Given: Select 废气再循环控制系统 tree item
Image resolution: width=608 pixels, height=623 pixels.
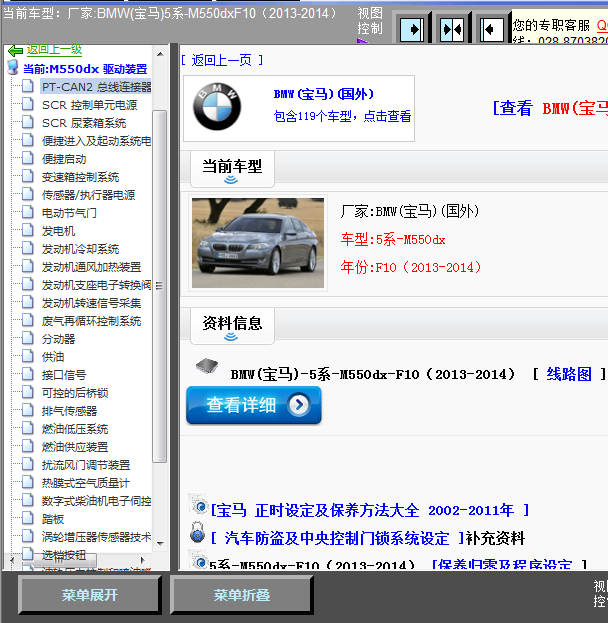Looking at the screenshot, I should [91, 321].
